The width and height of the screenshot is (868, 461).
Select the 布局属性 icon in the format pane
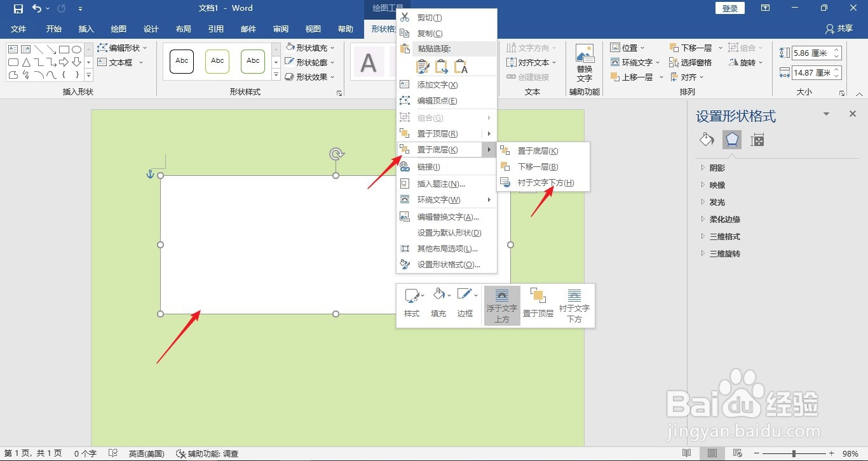pyautogui.click(x=757, y=139)
